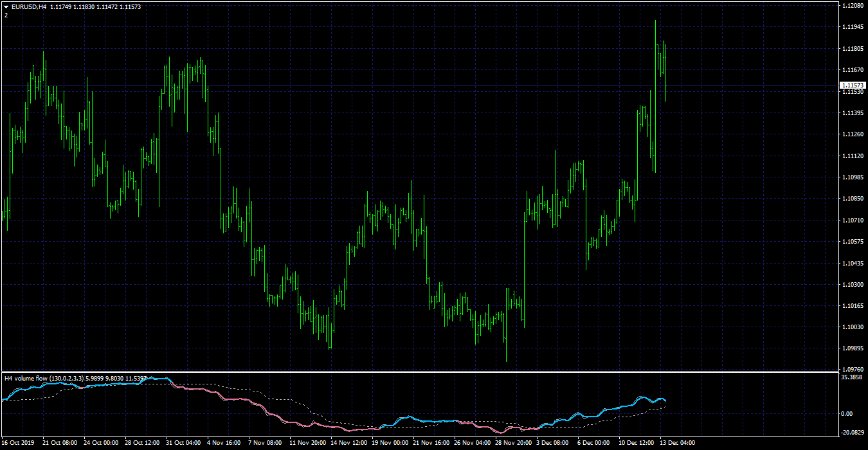
Task: Click the 1.11530 price scale label
Action: (852, 92)
